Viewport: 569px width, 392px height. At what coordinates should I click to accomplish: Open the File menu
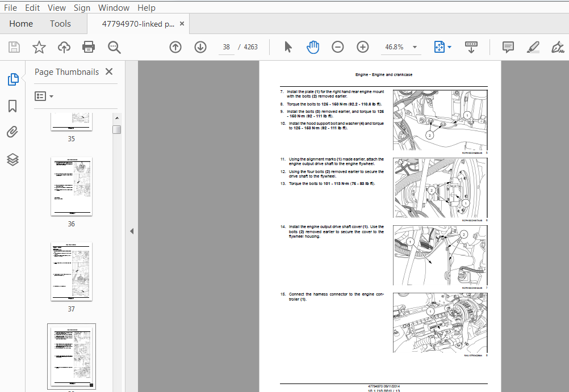pos(10,7)
